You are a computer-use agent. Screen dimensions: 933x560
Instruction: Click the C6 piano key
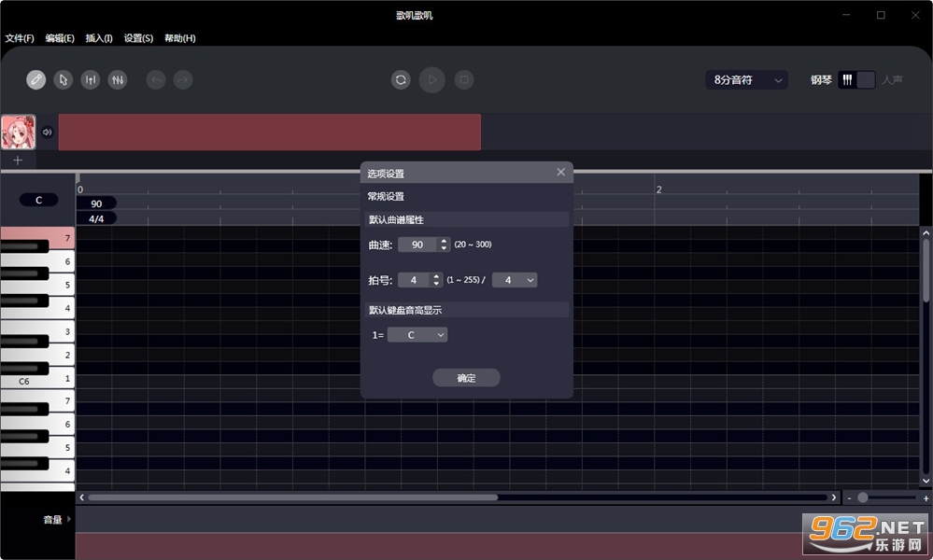(x=37, y=379)
